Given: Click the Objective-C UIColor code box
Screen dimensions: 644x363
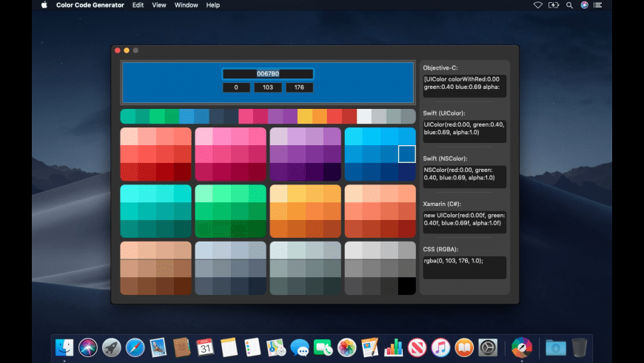Looking at the screenshot, I should click(465, 86).
